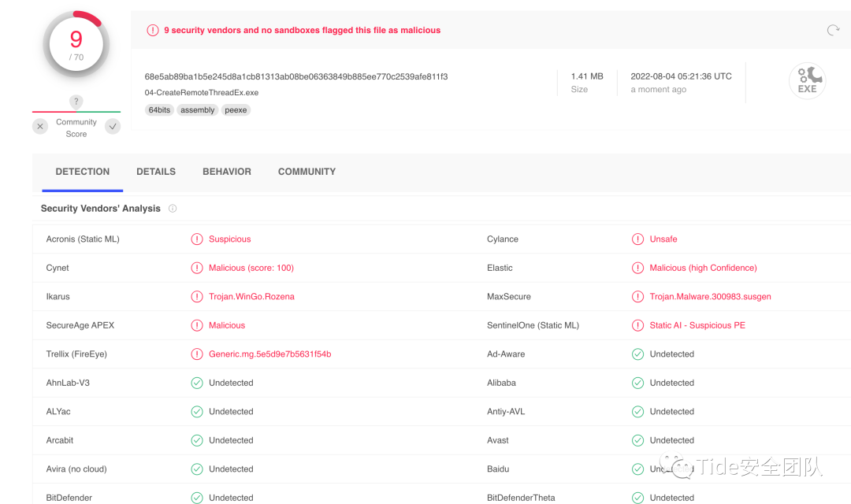Image resolution: width=851 pixels, height=504 pixels.
Task: Click the Ikarus vendor name
Action: (x=58, y=297)
